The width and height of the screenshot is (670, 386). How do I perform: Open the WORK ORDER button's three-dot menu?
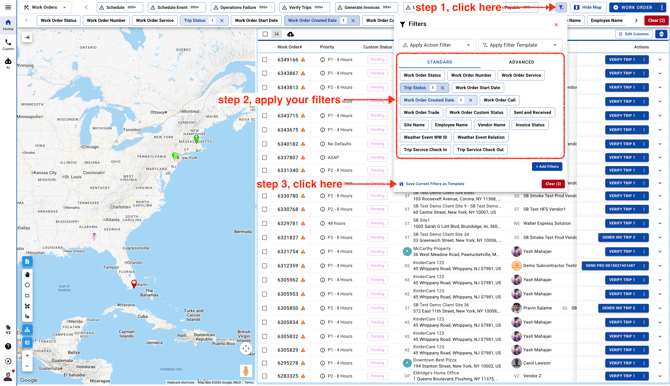[x=661, y=7]
